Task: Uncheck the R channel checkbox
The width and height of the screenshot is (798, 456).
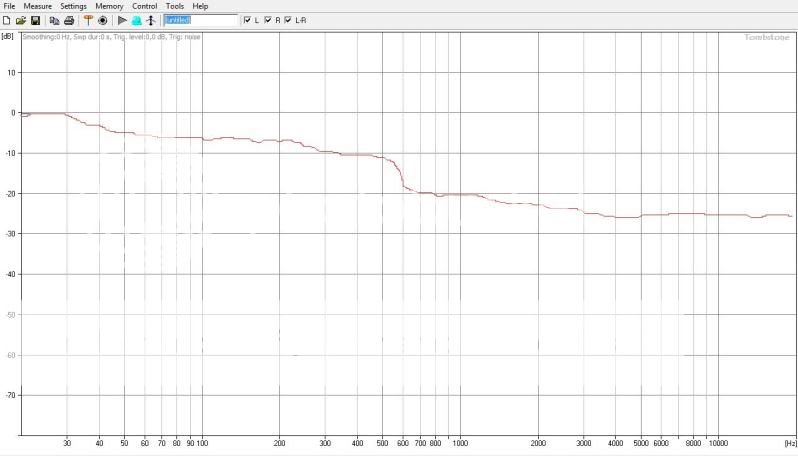Action: point(268,20)
